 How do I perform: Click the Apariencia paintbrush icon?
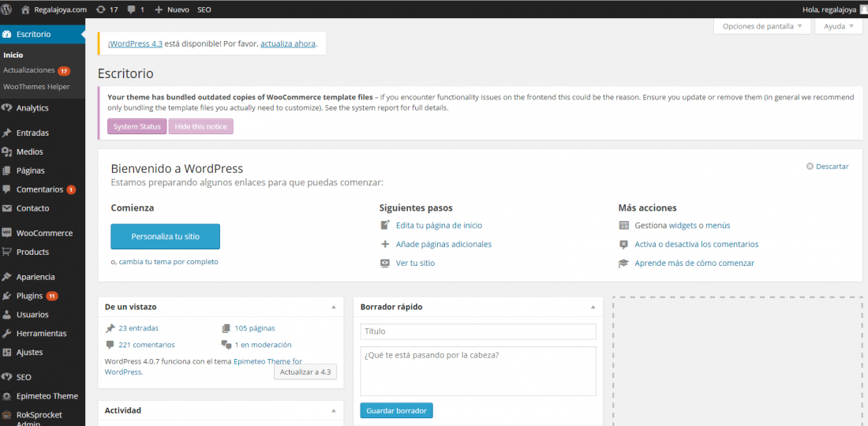pyautogui.click(x=6, y=277)
